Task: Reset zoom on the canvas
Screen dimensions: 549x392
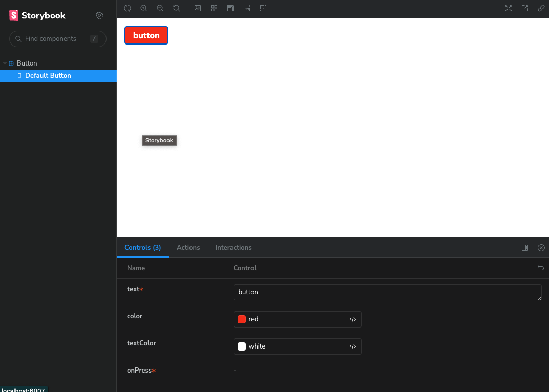Action: (x=177, y=8)
